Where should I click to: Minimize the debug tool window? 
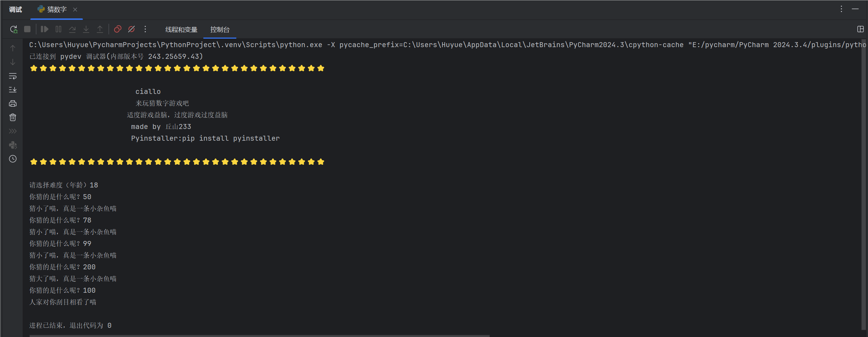tap(855, 9)
